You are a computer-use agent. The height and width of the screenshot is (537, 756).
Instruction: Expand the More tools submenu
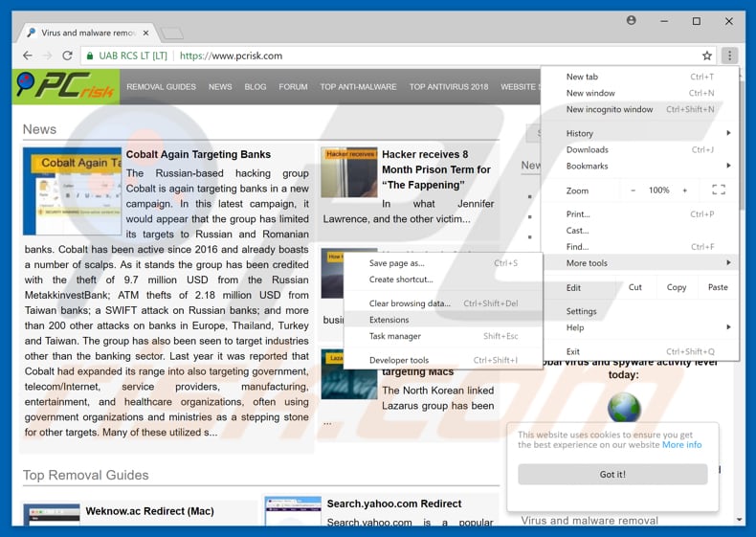pyautogui.click(x=640, y=263)
